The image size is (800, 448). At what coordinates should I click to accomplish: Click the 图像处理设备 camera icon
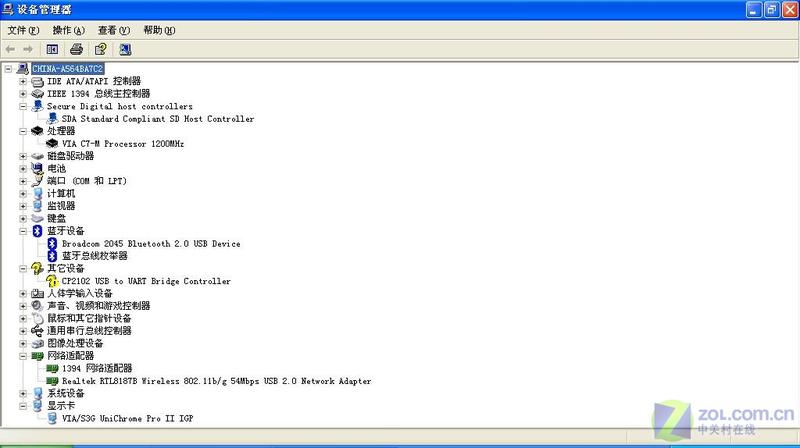tap(37, 343)
